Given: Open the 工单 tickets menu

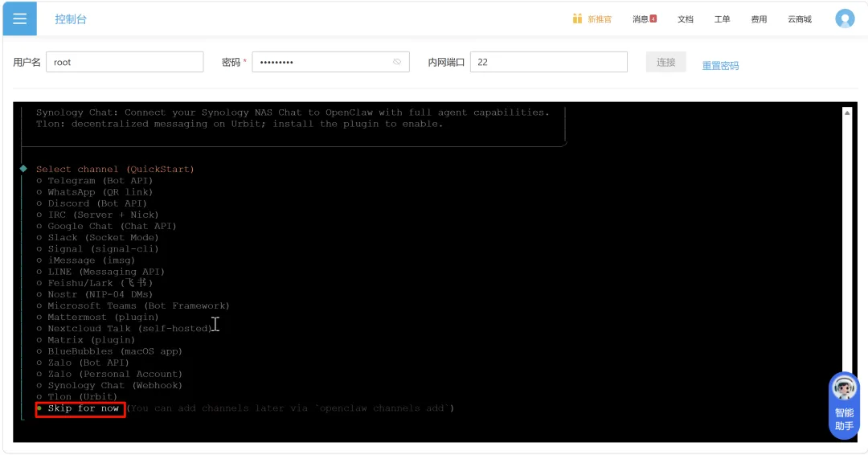Looking at the screenshot, I should tap(722, 18).
